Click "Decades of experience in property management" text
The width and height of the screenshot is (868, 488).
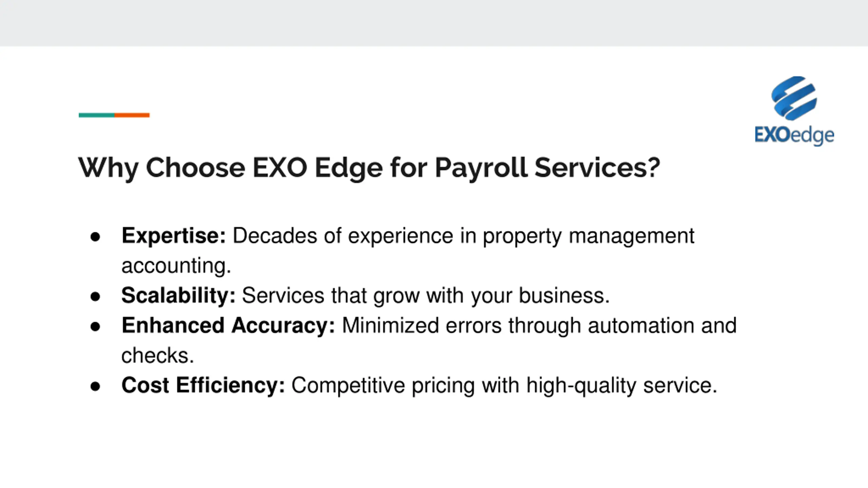463,236
